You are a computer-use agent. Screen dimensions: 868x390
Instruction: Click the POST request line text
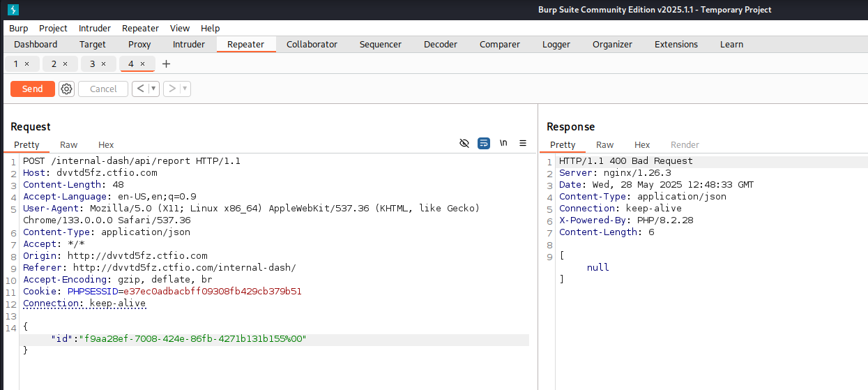tap(132, 160)
